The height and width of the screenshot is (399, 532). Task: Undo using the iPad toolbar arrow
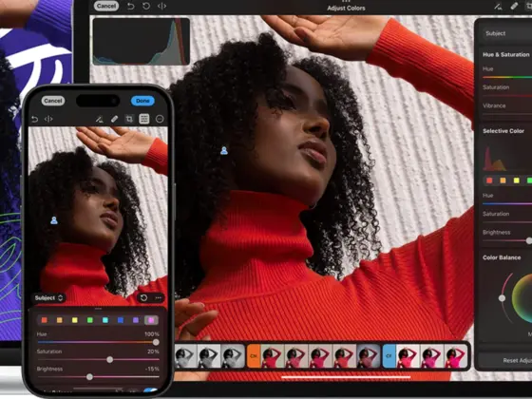point(131,6)
